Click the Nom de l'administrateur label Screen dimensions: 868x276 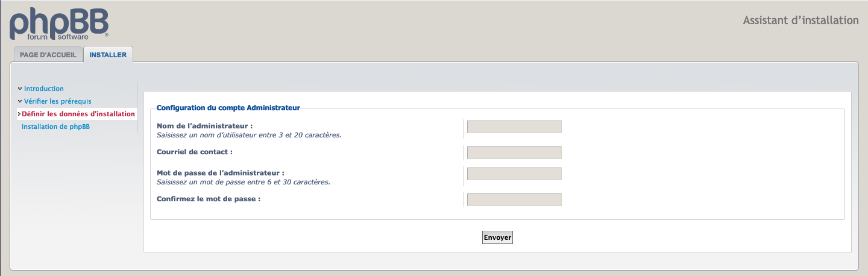coord(204,126)
